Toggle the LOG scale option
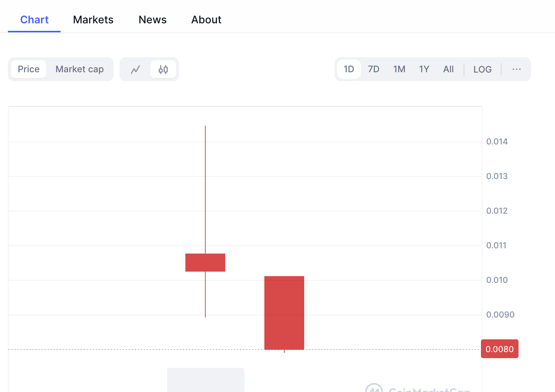The image size is (555, 392). pos(482,69)
